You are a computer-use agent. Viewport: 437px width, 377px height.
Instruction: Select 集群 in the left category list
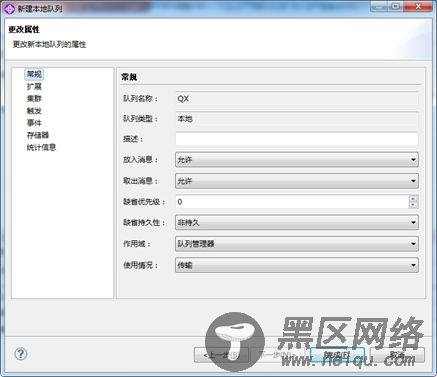[34, 99]
